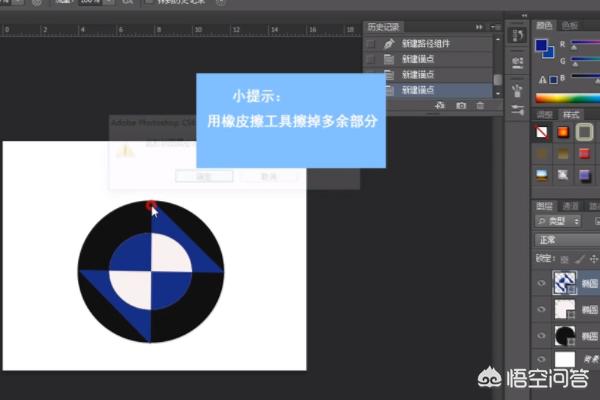Select the 历史记录 History panel tab
600x400 pixels.
(383, 27)
